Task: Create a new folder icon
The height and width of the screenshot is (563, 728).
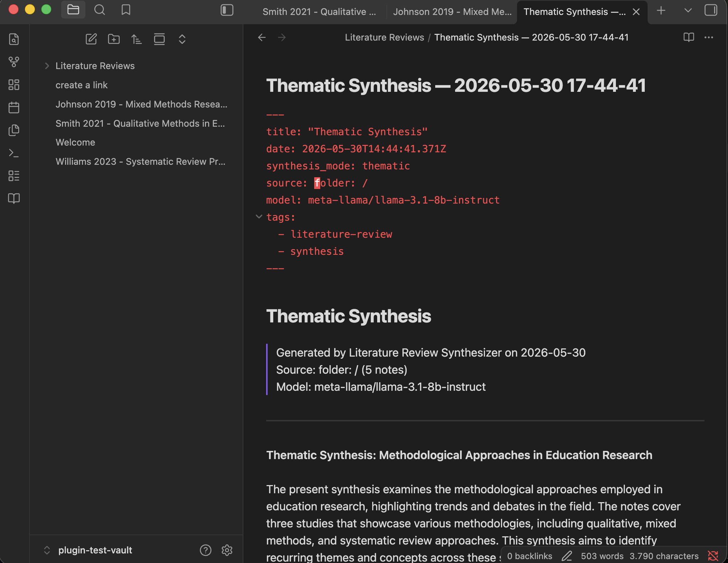Action: point(114,39)
